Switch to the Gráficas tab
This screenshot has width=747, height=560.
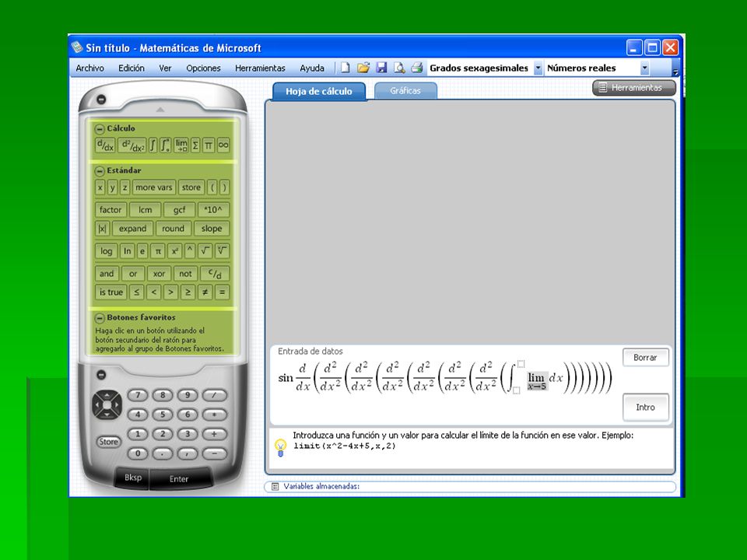(405, 90)
